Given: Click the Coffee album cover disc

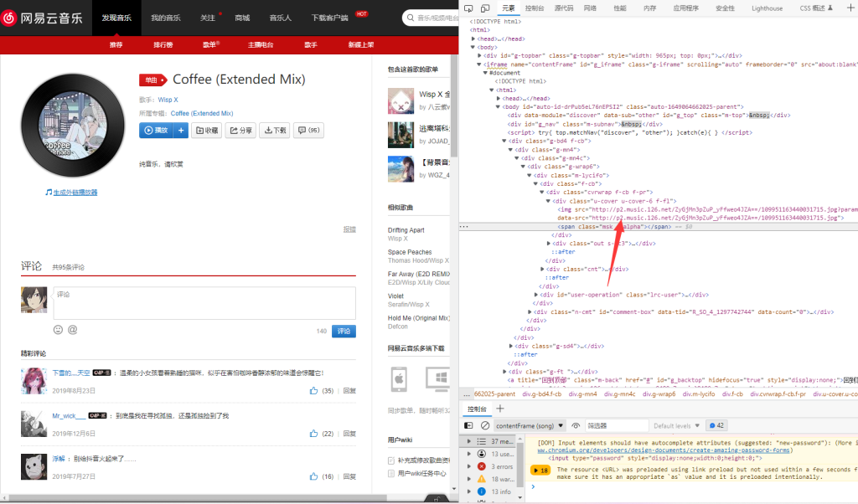Looking at the screenshot, I should point(73,126).
